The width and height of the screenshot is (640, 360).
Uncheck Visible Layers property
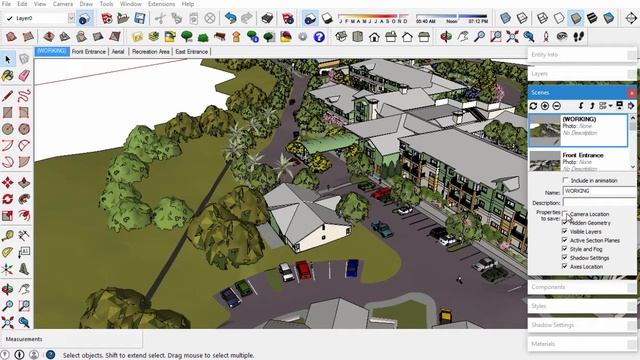pyautogui.click(x=565, y=231)
